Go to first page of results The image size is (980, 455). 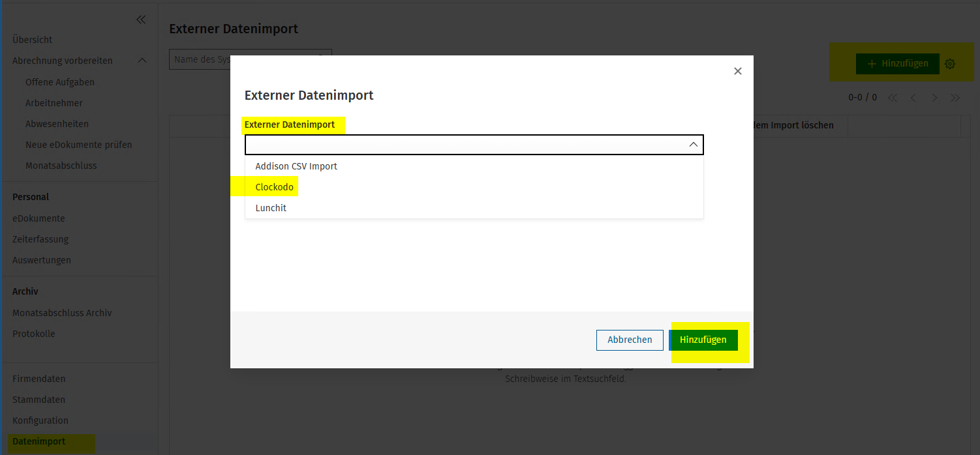click(893, 98)
